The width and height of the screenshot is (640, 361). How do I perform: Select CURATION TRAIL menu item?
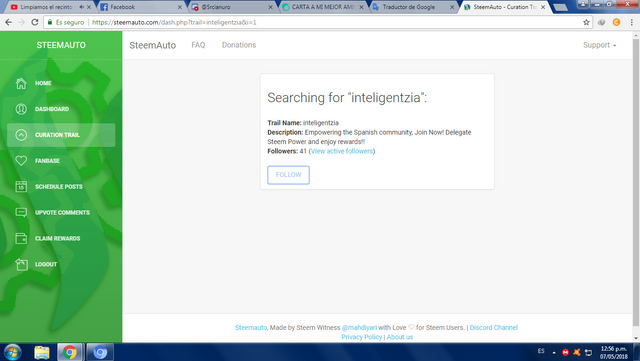(x=57, y=135)
